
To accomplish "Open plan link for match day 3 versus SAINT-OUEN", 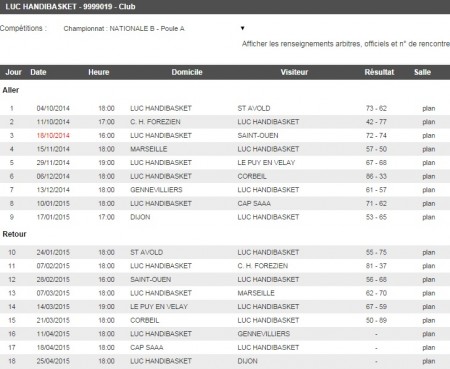I will 429,136.
